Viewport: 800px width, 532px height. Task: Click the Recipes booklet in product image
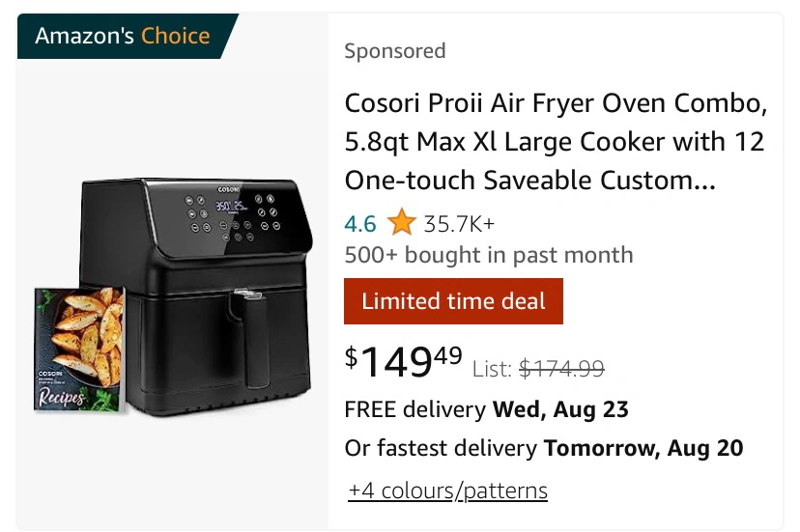tap(79, 350)
